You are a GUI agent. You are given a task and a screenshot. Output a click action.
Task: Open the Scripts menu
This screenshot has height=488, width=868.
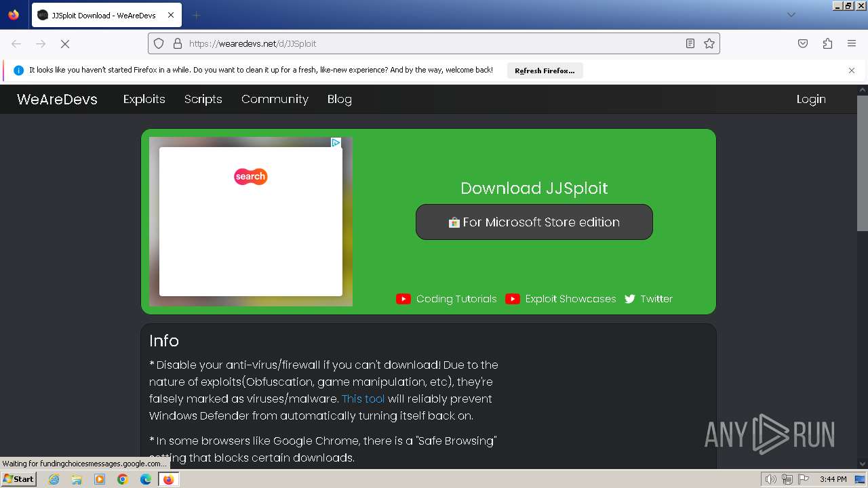(x=203, y=99)
